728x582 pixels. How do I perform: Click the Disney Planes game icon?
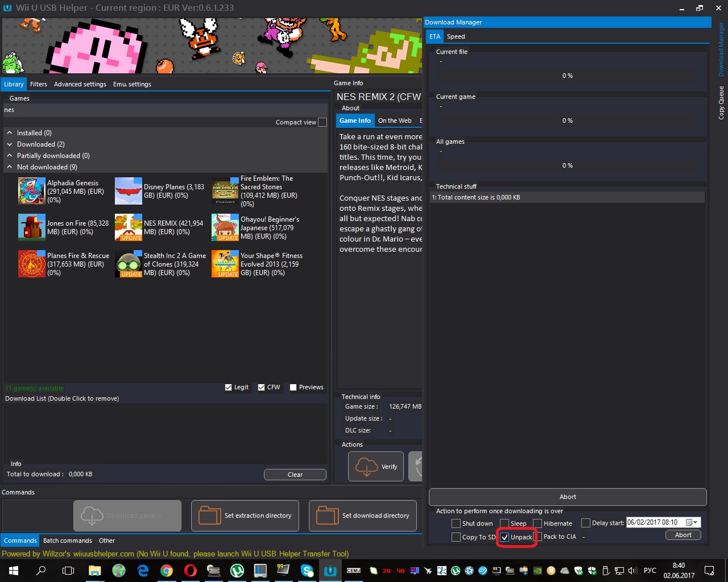(x=129, y=191)
